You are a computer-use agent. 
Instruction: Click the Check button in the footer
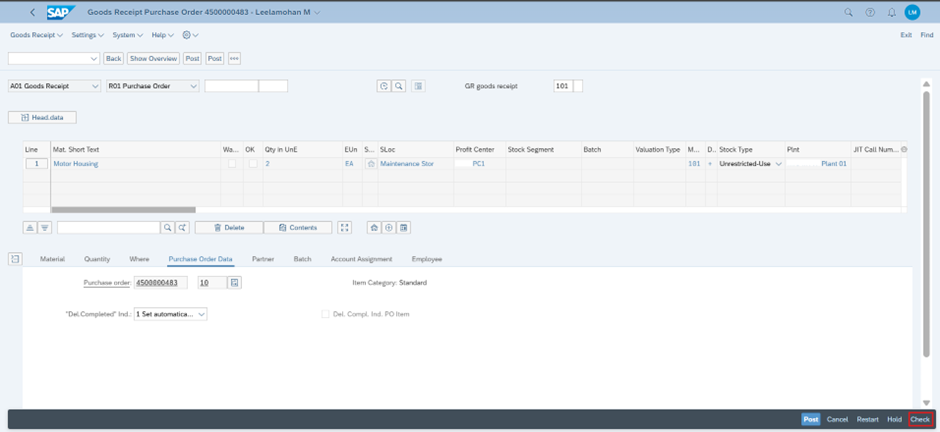click(920, 419)
